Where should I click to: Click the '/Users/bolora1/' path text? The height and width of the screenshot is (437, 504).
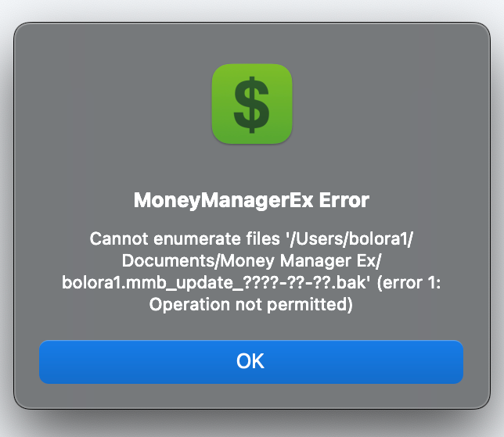(x=350, y=239)
